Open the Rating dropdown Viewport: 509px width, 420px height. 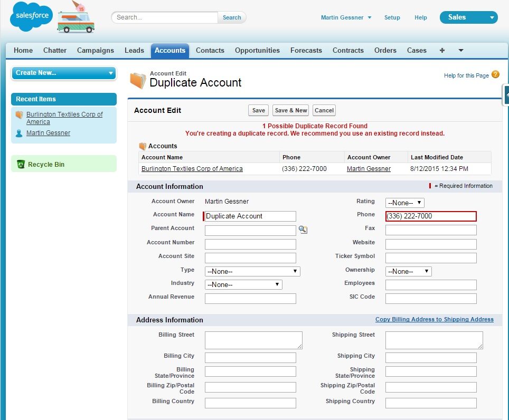click(405, 203)
